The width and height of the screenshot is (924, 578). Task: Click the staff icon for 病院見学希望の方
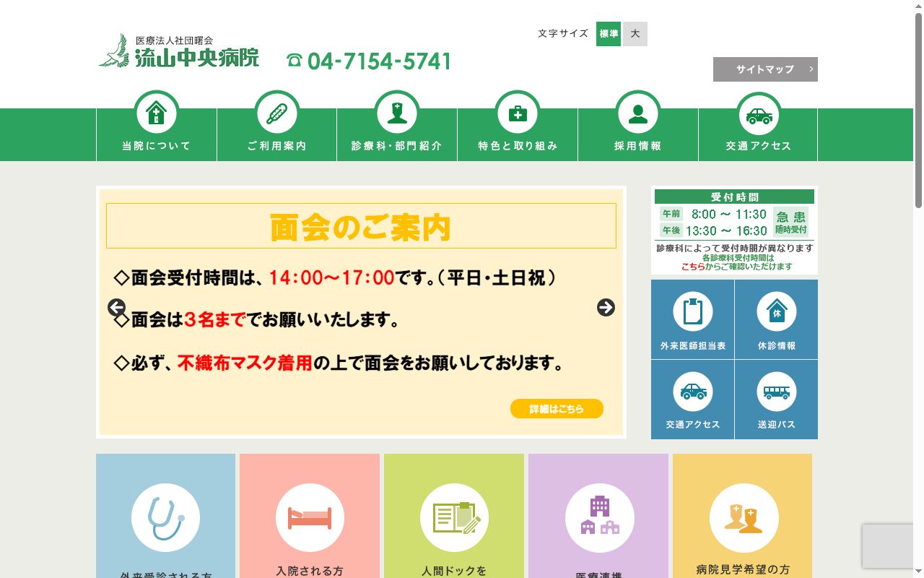[744, 518]
